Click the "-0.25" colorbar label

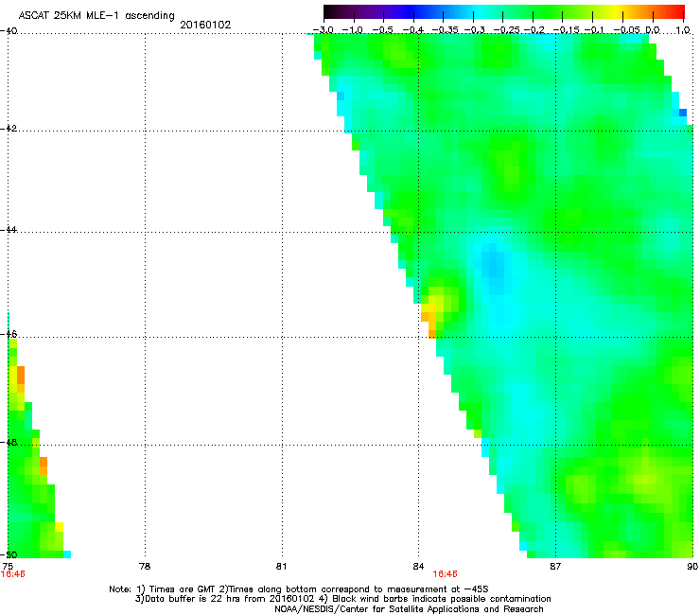(507, 30)
